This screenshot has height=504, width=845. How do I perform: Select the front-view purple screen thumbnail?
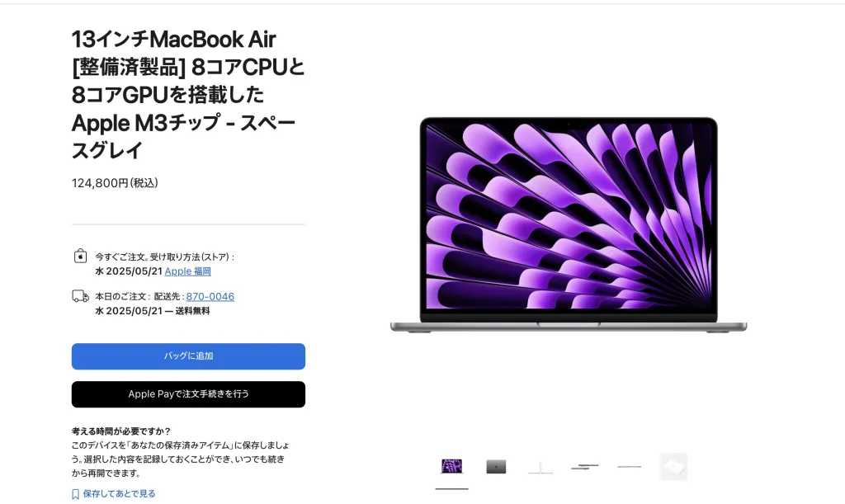tap(451, 466)
